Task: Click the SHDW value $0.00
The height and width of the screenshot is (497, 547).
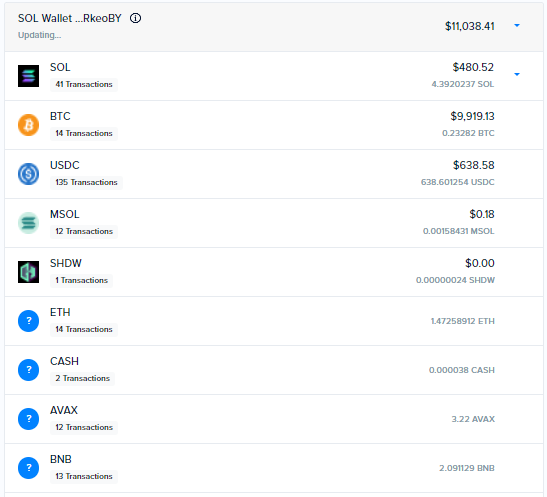Action: pyautogui.click(x=480, y=263)
